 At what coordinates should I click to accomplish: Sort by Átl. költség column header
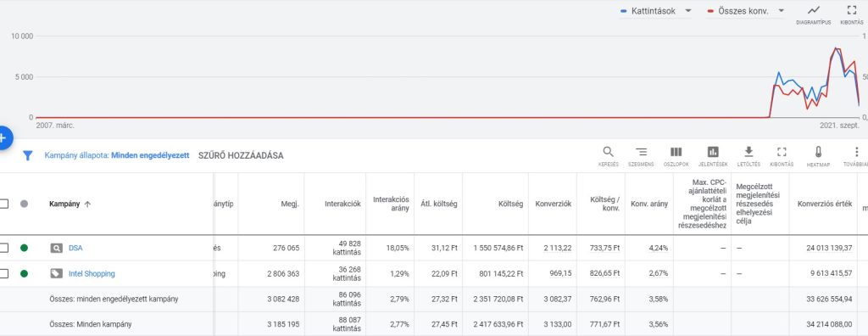tap(440, 204)
